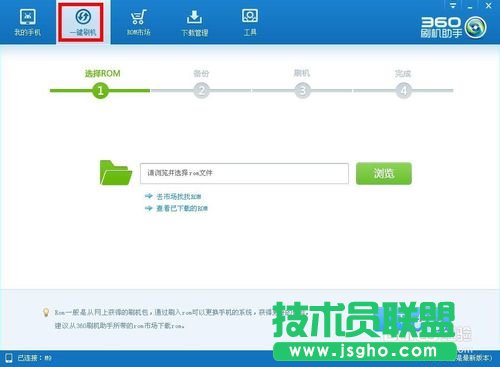Click the latest version status text

pyautogui.click(x=475, y=358)
